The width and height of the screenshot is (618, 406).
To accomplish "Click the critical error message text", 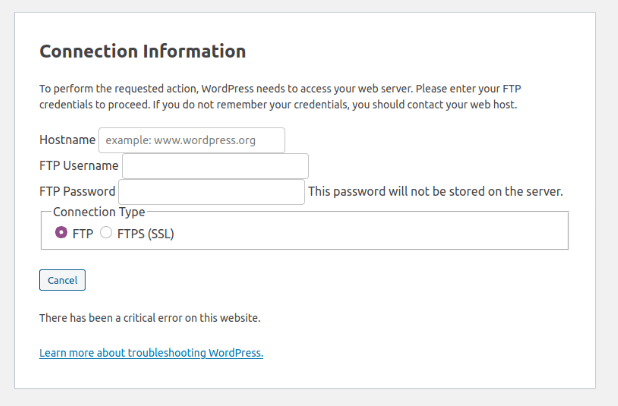I will 149,318.
